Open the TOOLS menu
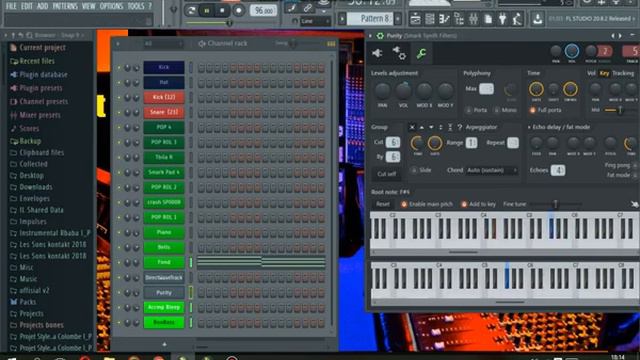 [136, 6]
